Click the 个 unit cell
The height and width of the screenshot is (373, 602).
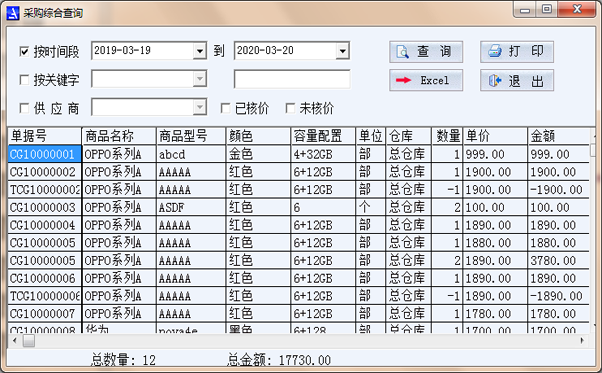pos(371,207)
